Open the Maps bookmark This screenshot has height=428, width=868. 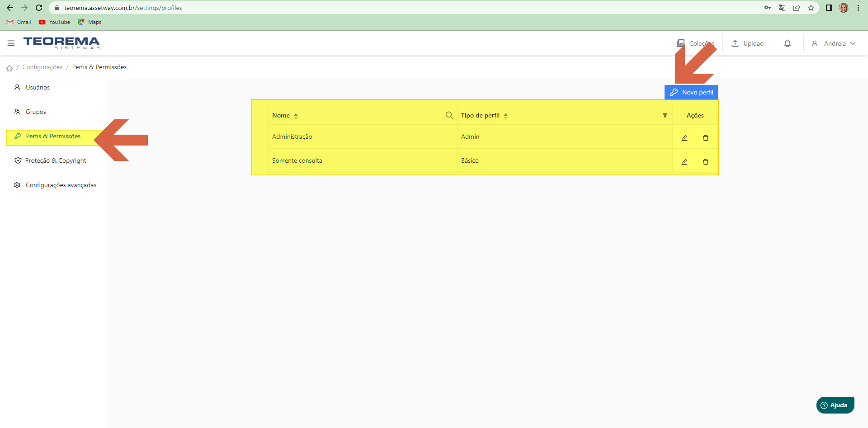pos(90,22)
